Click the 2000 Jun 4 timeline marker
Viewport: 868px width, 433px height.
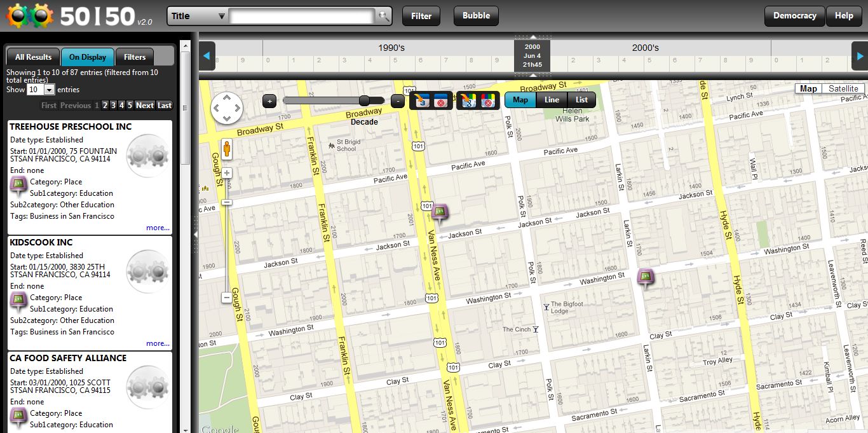click(x=532, y=56)
